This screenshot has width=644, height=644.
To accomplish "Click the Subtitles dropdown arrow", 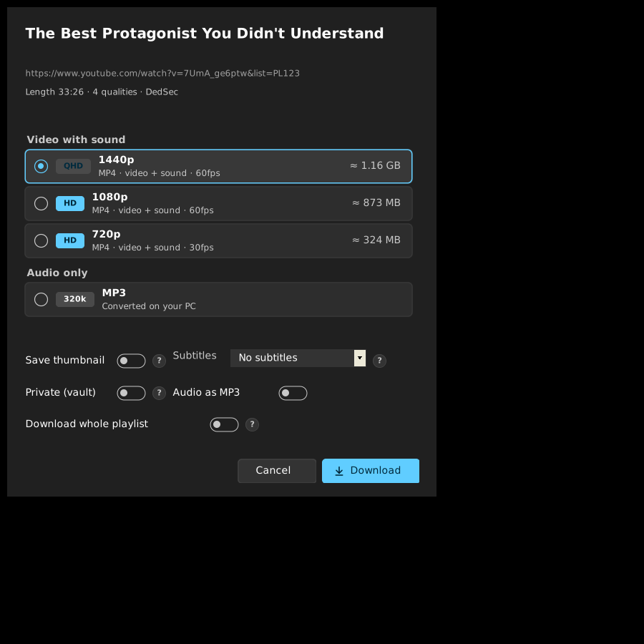I will tap(360, 358).
